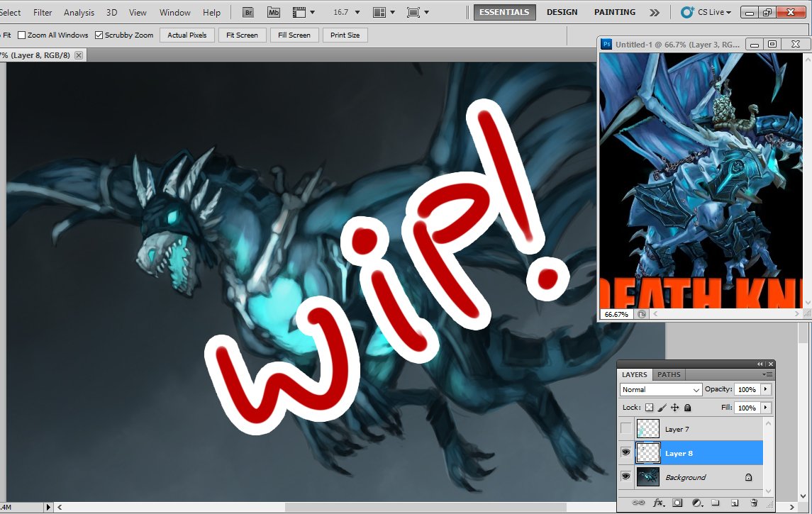Delete the layer with the trash icon

754,503
